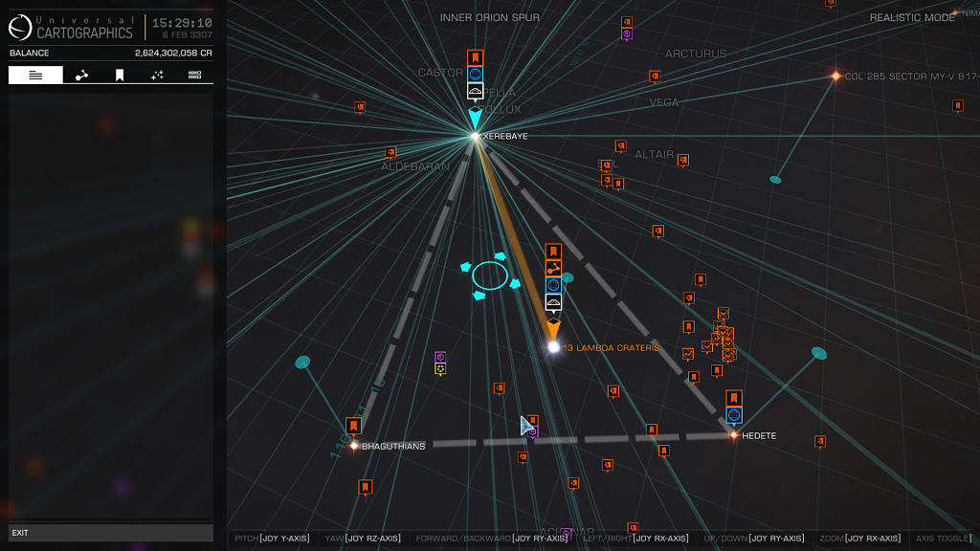Select the Xerebaye star
This screenshot has width=980, height=551.
[475, 136]
